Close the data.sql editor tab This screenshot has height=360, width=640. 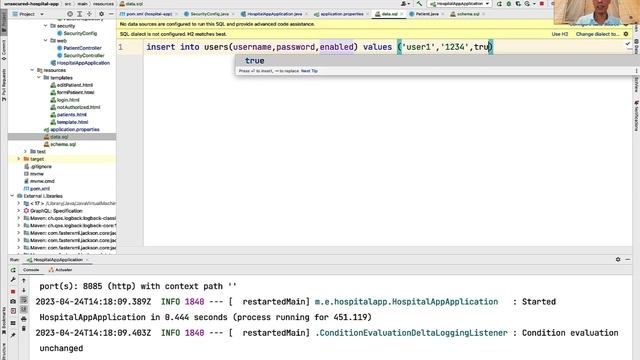pyautogui.click(x=402, y=14)
